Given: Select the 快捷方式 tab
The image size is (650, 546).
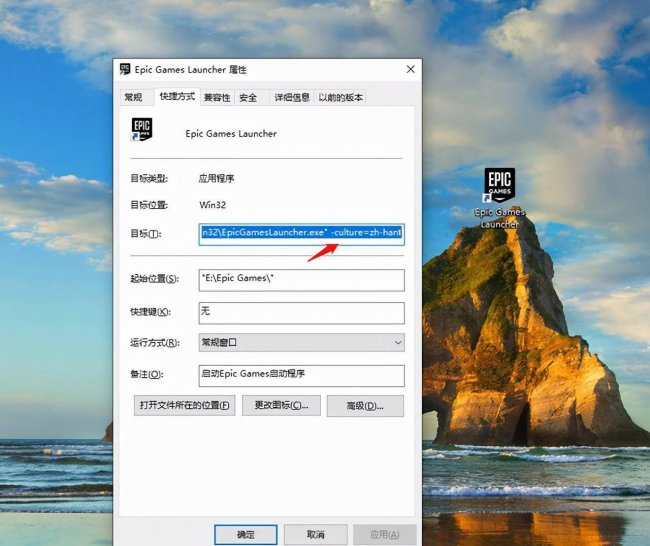Looking at the screenshot, I should coord(177,96).
